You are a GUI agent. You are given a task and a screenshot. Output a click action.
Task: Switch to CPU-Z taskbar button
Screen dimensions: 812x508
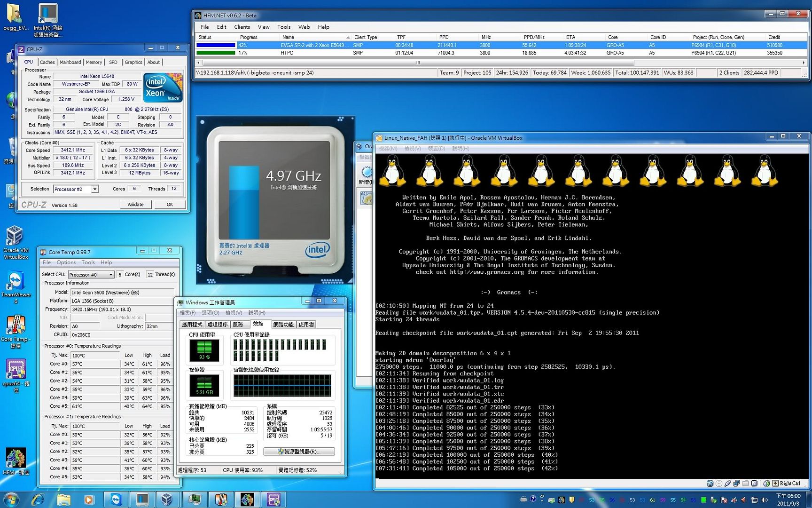tap(273, 500)
